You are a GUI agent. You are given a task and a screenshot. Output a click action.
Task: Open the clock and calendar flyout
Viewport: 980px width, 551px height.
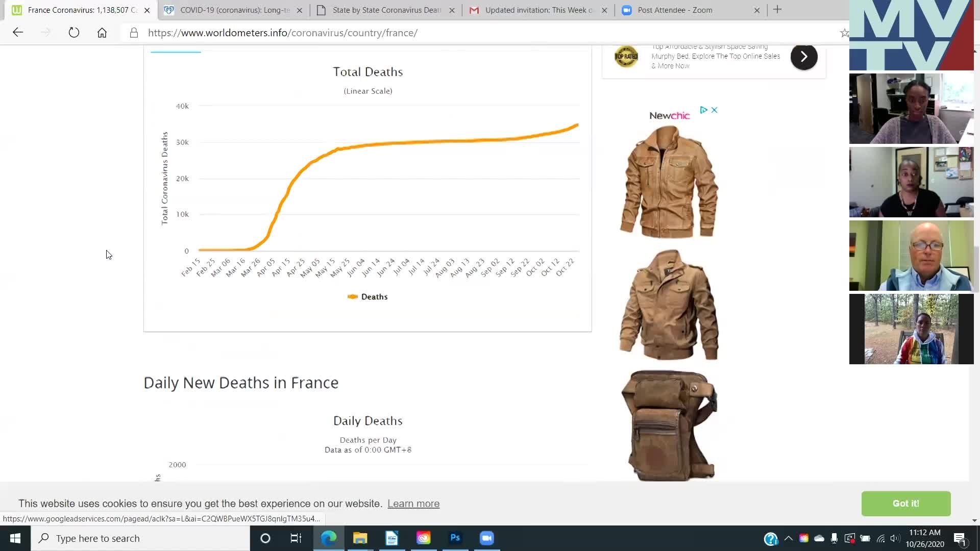click(925, 538)
